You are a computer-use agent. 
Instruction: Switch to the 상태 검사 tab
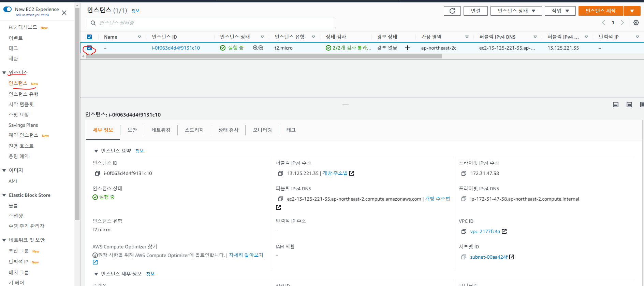point(229,130)
